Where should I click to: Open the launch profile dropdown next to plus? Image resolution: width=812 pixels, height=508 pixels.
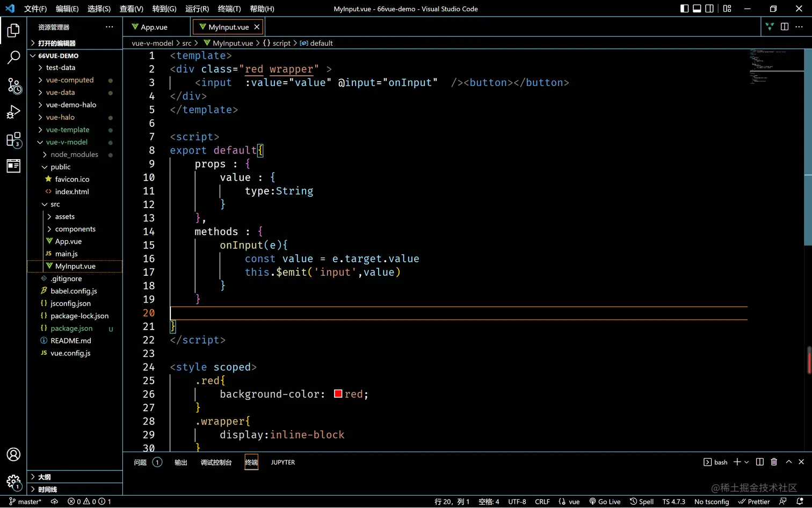click(x=746, y=462)
